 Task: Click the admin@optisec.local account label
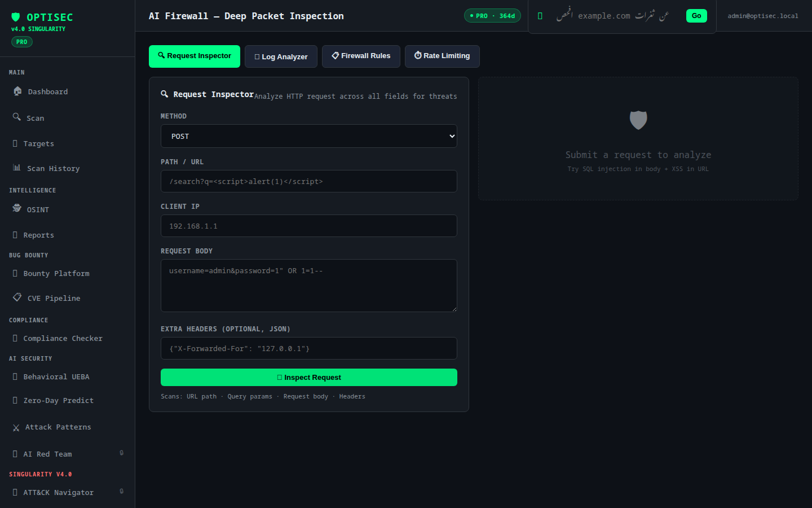coord(763,16)
